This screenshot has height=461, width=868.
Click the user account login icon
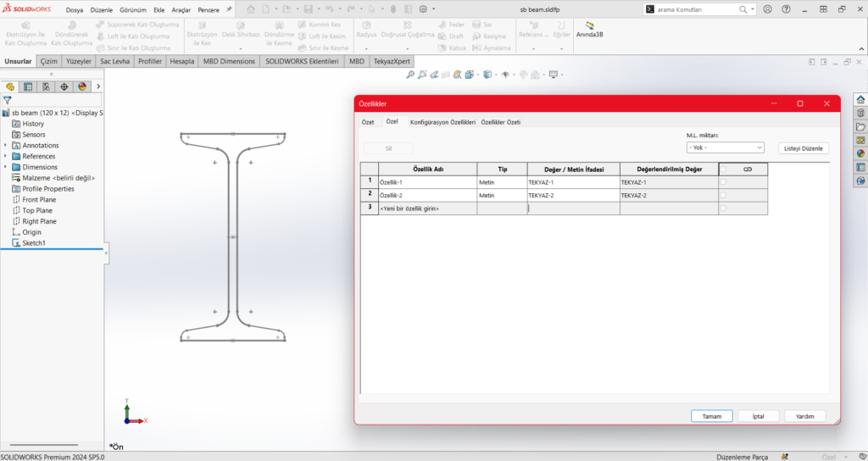pyautogui.click(x=767, y=9)
